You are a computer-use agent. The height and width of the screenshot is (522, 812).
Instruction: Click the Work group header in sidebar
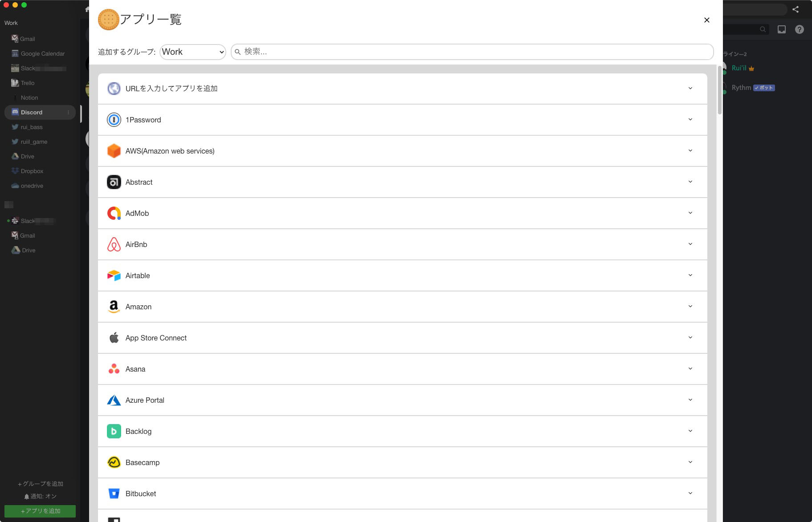[11, 23]
